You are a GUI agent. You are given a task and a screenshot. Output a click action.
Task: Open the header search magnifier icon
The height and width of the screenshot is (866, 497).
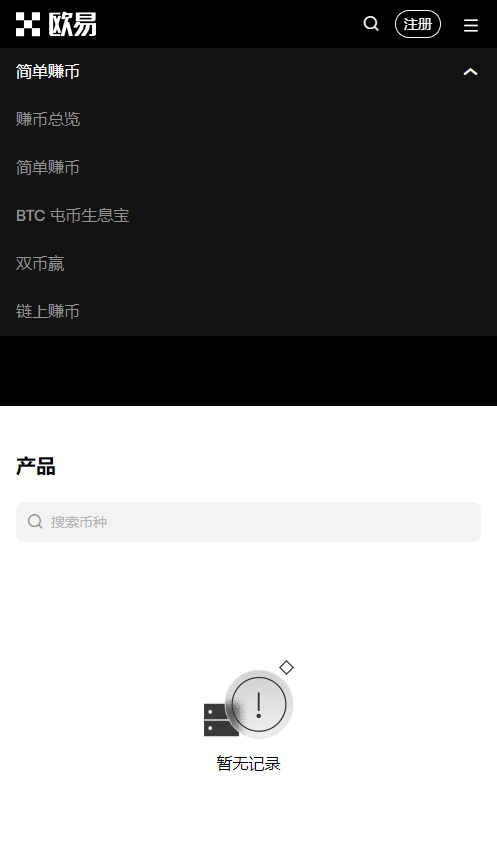tap(371, 24)
